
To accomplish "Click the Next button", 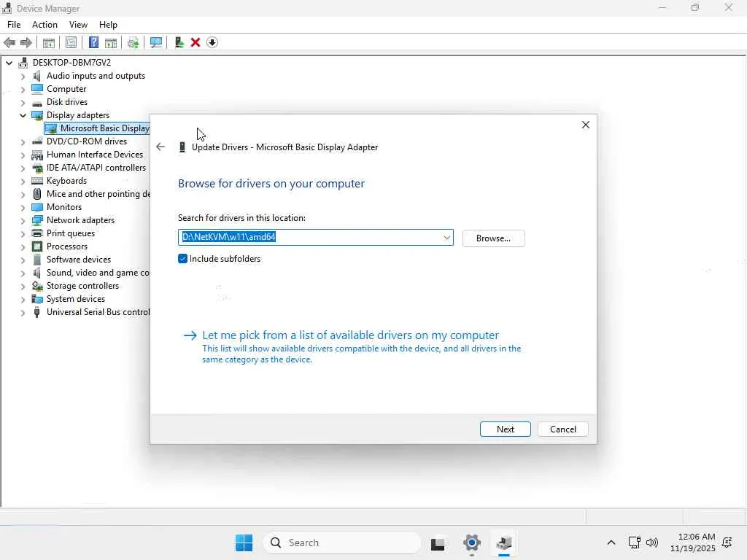I will tap(505, 429).
